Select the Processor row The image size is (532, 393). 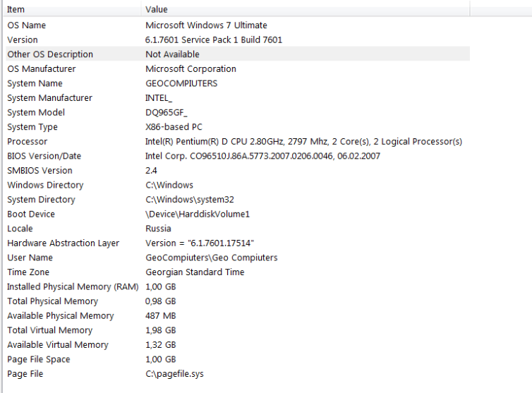28,142
